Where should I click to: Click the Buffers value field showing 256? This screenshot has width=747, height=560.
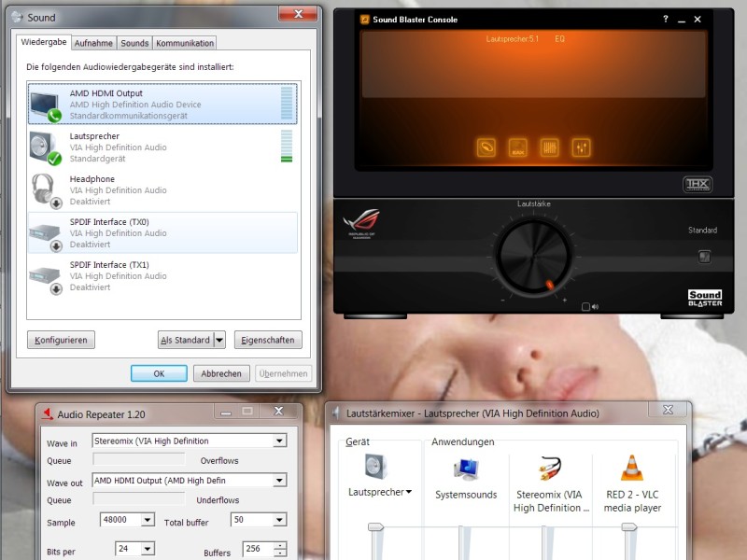pos(259,549)
